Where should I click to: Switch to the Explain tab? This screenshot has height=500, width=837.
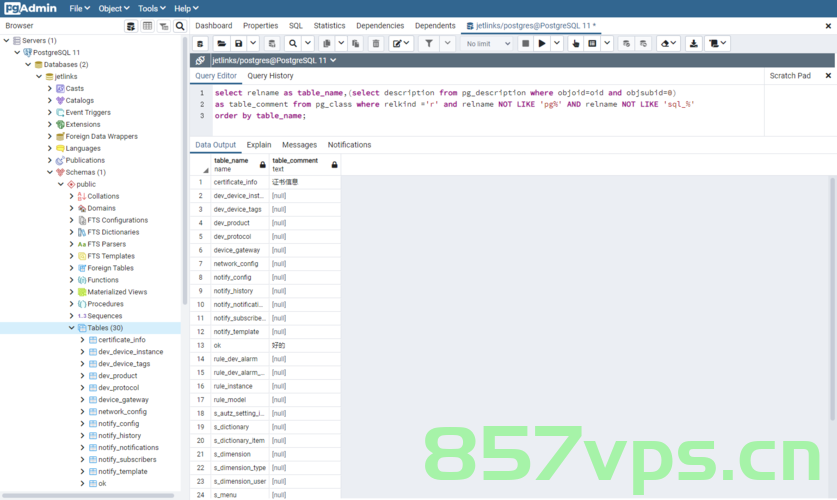tap(259, 145)
